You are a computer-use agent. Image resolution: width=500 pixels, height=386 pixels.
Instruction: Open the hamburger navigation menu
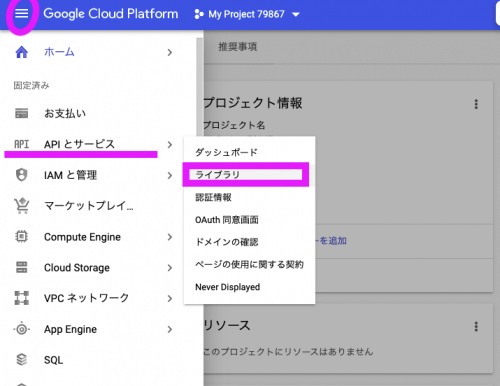click(22, 14)
